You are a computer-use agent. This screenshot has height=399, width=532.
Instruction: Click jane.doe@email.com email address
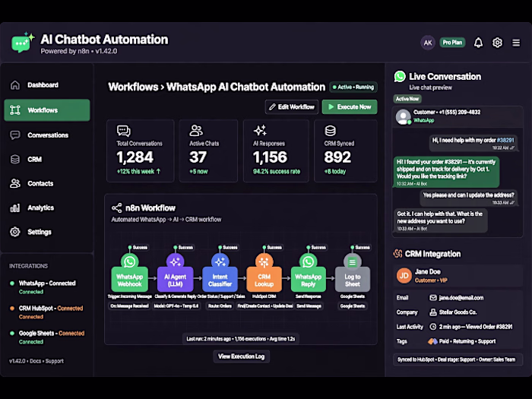pyautogui.click(x=461, y=298)
